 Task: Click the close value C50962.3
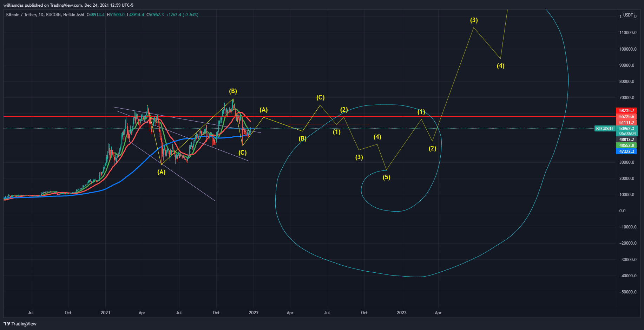155,15
